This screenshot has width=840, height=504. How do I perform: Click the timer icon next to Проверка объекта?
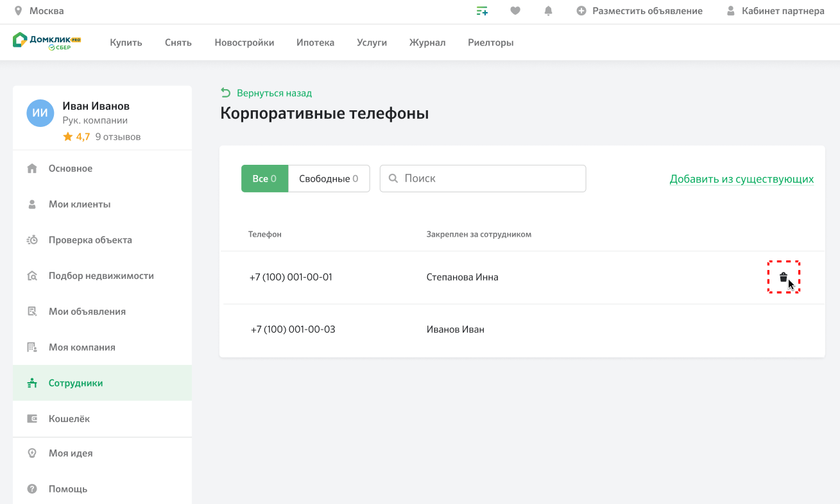click(x=32, y=240)
